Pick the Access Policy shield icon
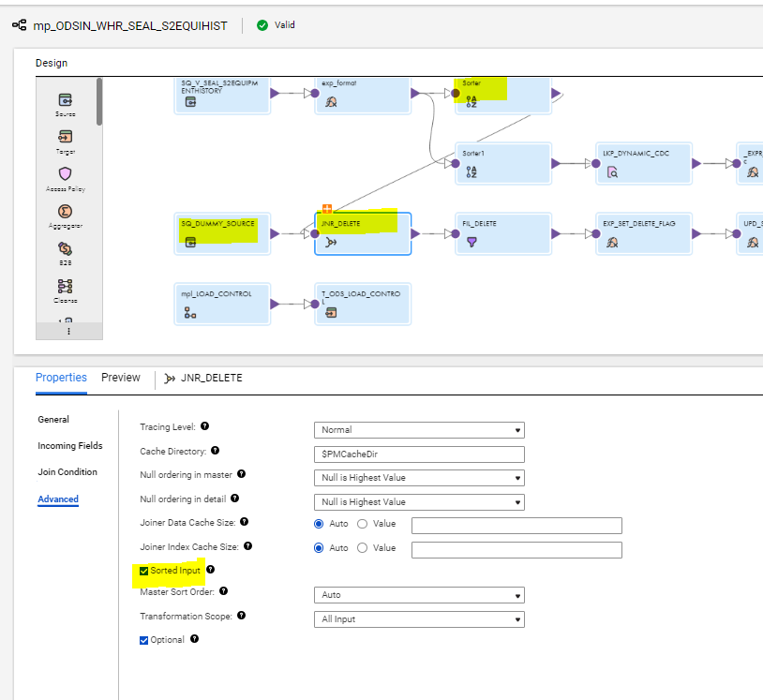 66,173
